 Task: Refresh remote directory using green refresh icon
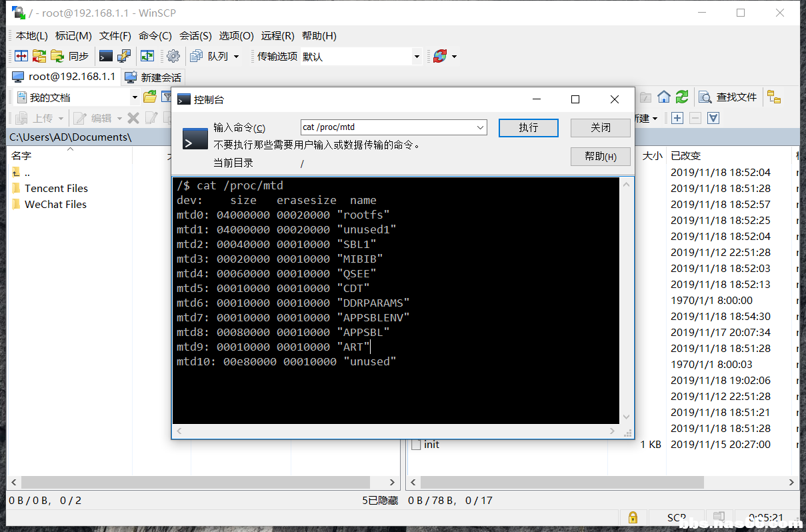[682, 97]
